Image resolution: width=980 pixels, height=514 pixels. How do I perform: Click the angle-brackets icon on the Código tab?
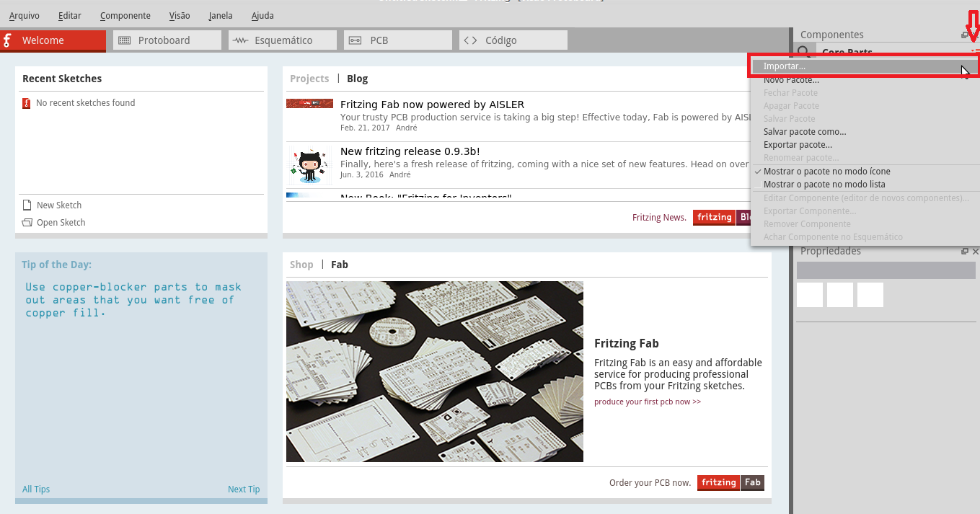[470, 40]
